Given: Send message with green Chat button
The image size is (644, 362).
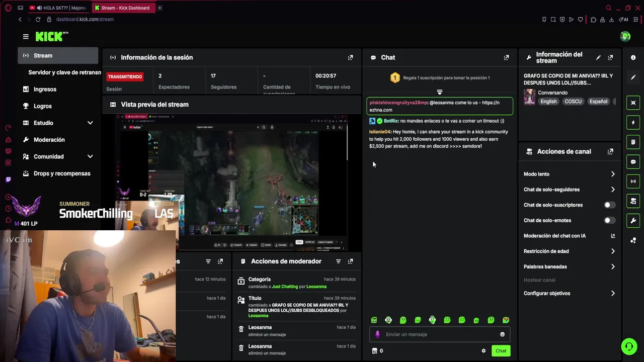Looking at the screenshot, I should [x=501, y=351].
